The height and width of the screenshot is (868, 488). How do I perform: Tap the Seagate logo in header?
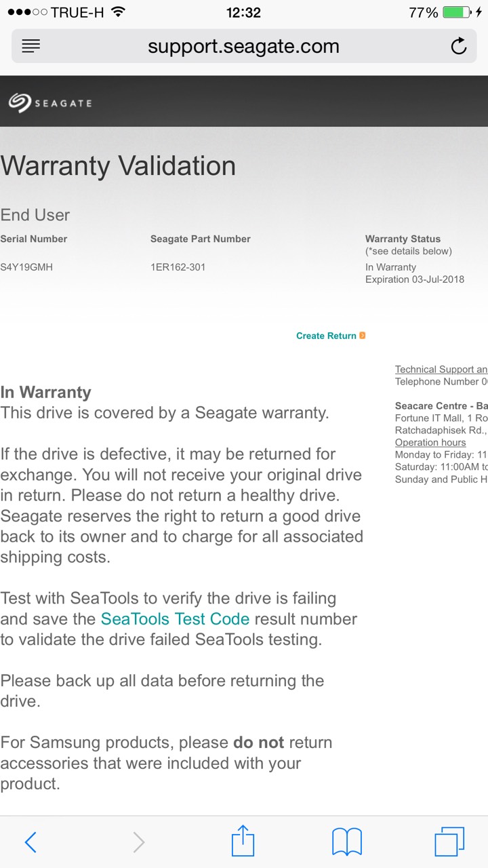pos(50,102)
